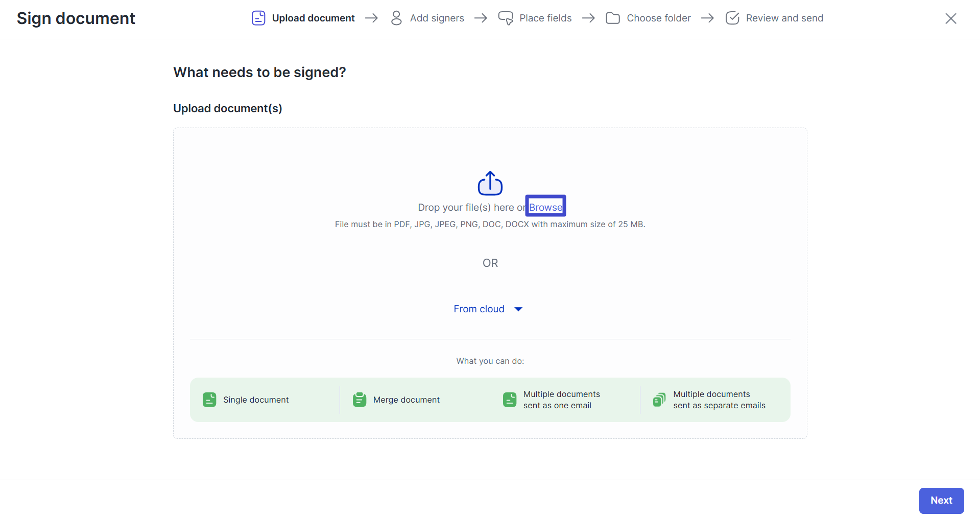This screenshot has height=521, width=980.
Task: Close the Sign document dialog
Action: [x=950, y=19]
